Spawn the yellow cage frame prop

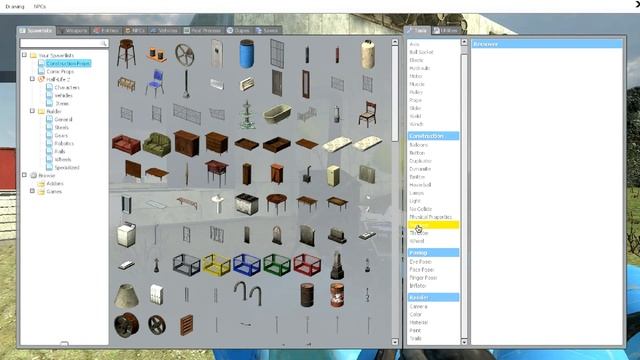pyautogui.click(x=216, y=264)
